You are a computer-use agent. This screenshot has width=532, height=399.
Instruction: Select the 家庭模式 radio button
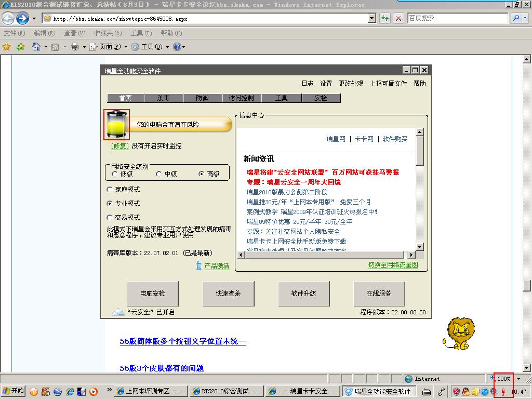pos(109,189)
